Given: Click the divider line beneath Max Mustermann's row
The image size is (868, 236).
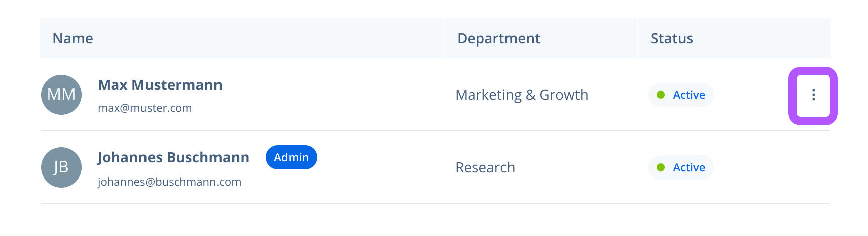Looking at the screenshot, I should click(x=435, y=131).
